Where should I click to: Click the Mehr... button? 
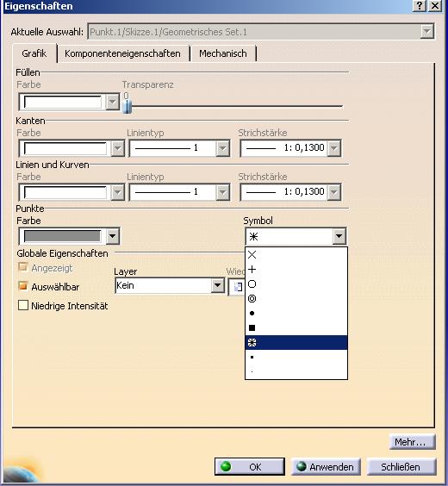click(413, 442)
